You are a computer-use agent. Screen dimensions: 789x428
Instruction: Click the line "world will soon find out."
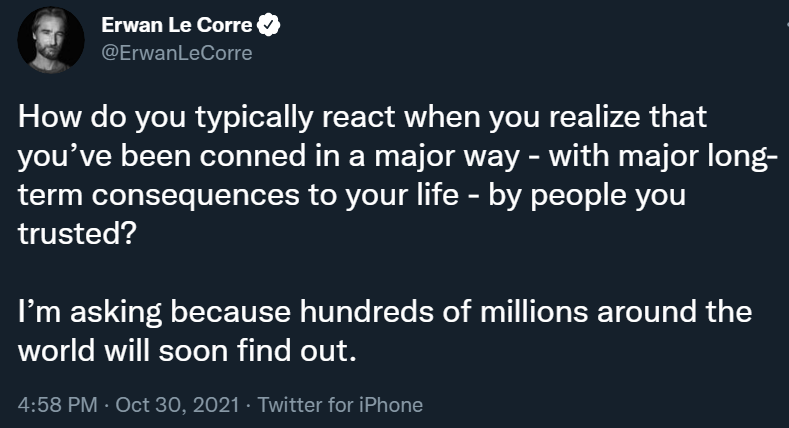click(187, 351)
